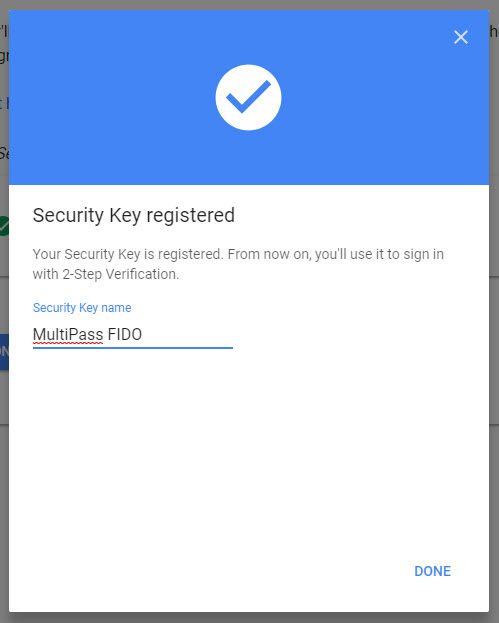Click the Security Key name label
The image size is (499, 623).
pos(82,308)
